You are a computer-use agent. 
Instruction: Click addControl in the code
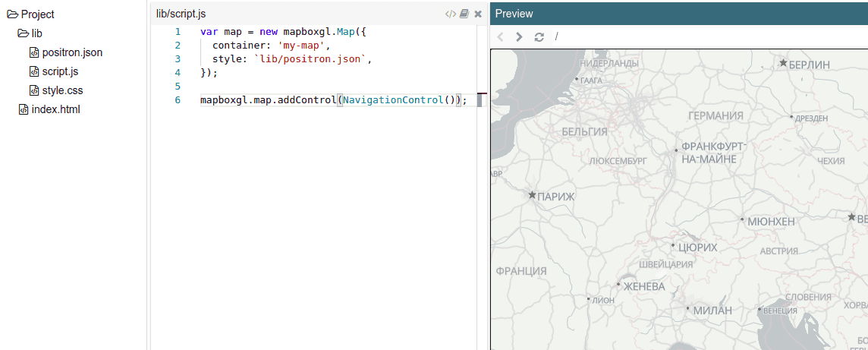[x=307, y=100]
